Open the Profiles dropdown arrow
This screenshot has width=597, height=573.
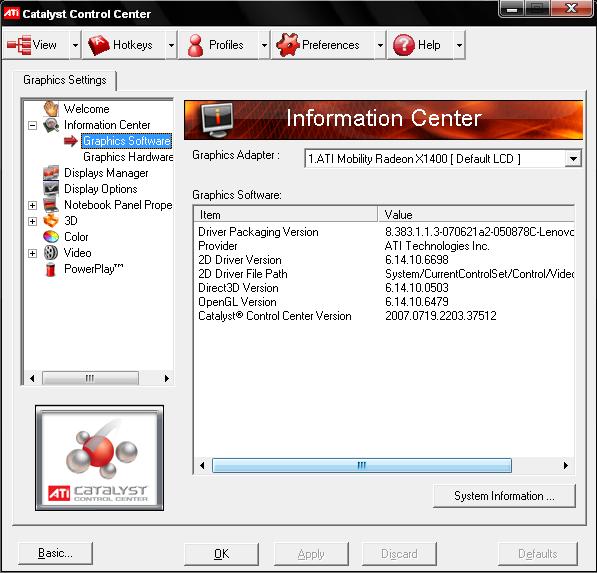(264, 45)
